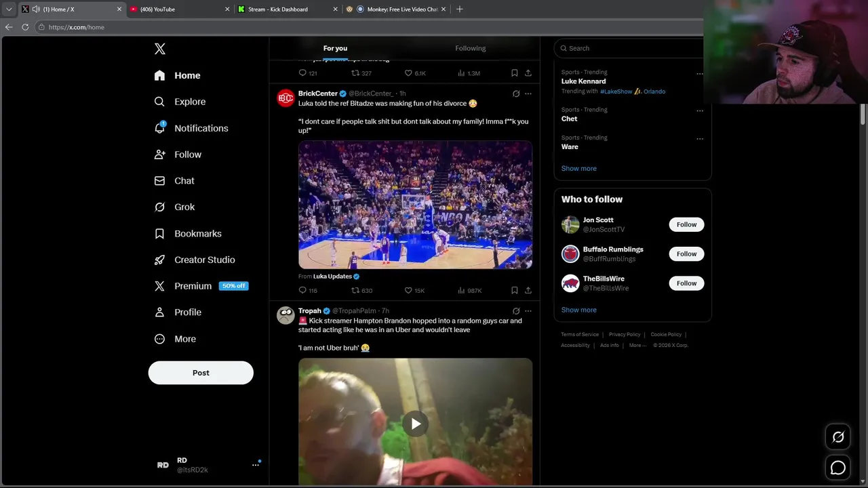Open the Home navigation item

[177, 75]
